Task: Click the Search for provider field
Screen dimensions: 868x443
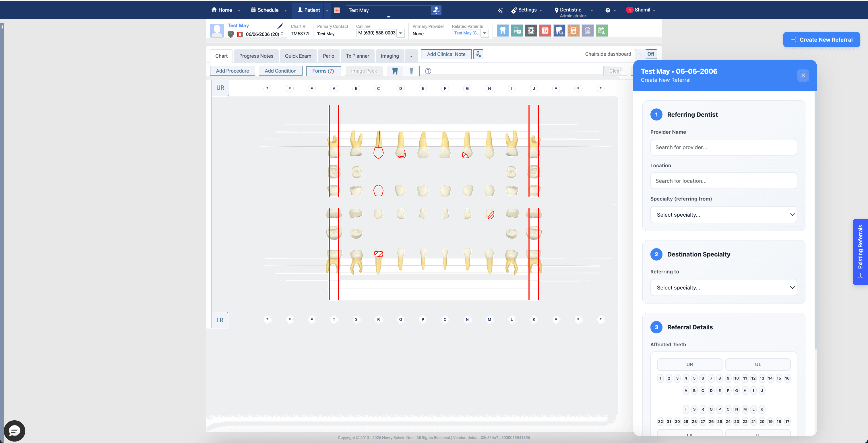Action: (723, 147)
